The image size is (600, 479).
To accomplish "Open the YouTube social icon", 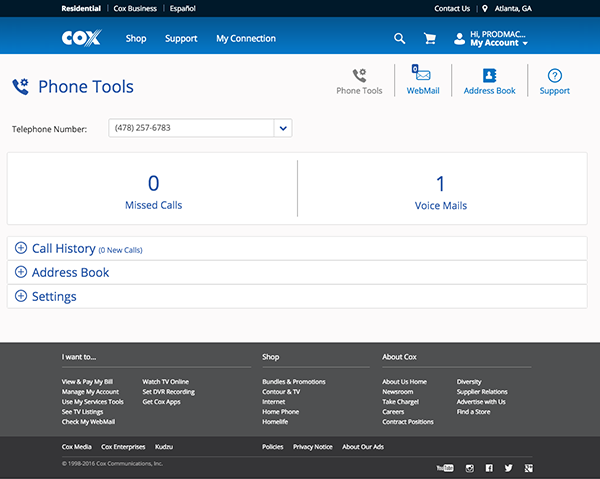I will click(x=445, y=468).
